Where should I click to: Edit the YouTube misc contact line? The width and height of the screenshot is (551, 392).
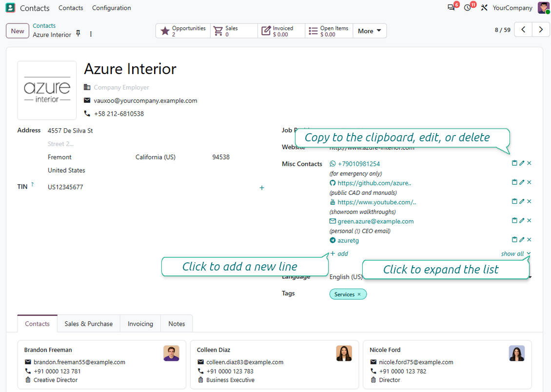(522, 201)
